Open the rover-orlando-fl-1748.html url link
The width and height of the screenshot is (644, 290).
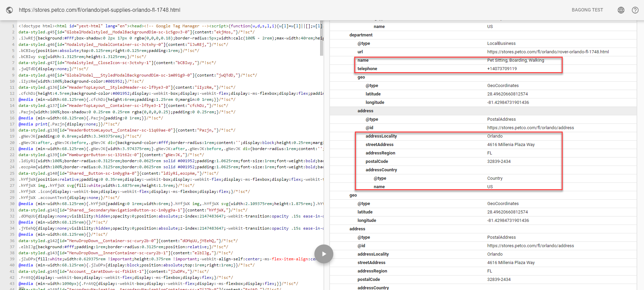click(548, 52)
